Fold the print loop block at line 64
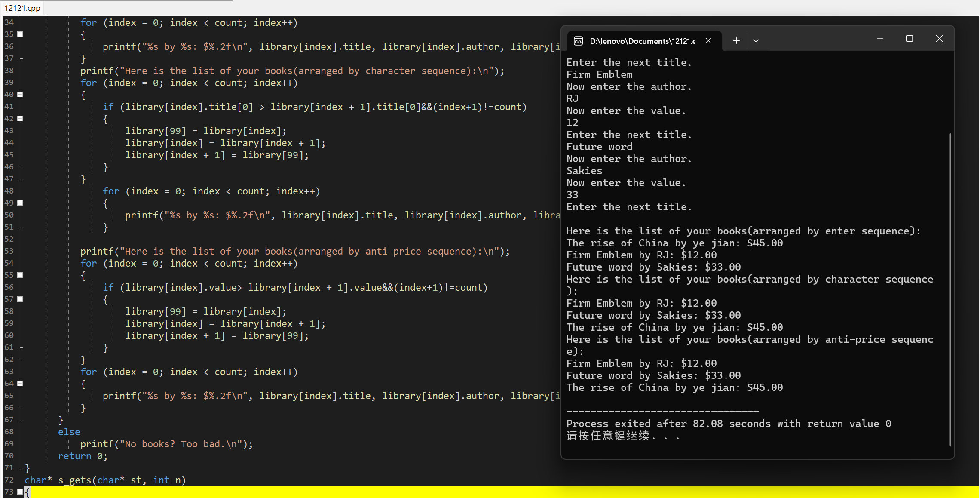 (20, 383)
